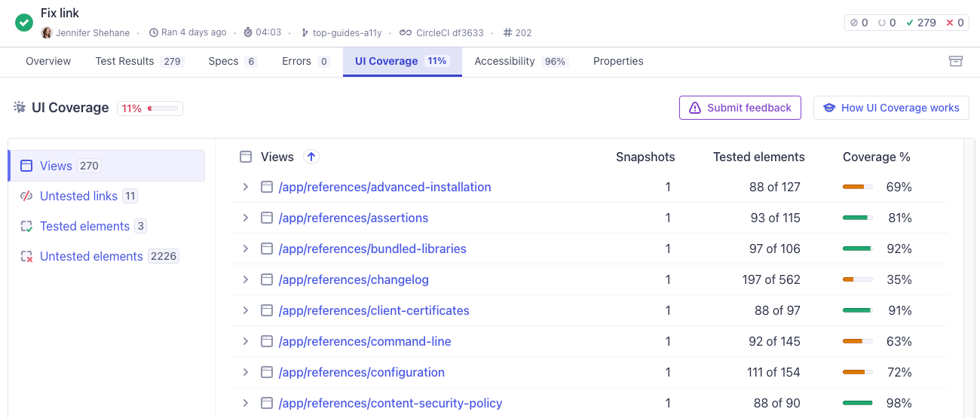Click the window icon beside changelog view

(266, 279)
